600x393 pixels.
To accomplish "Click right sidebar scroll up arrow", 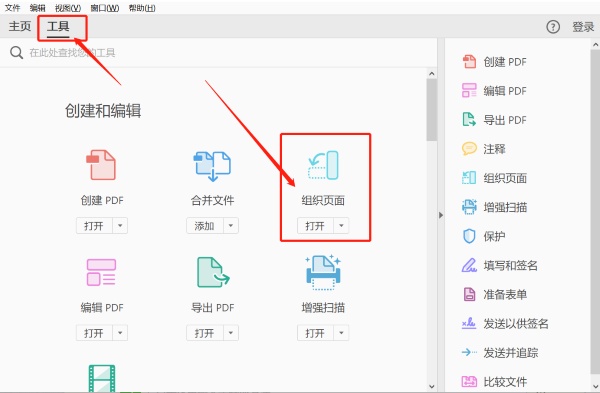I will pos(595,45).
